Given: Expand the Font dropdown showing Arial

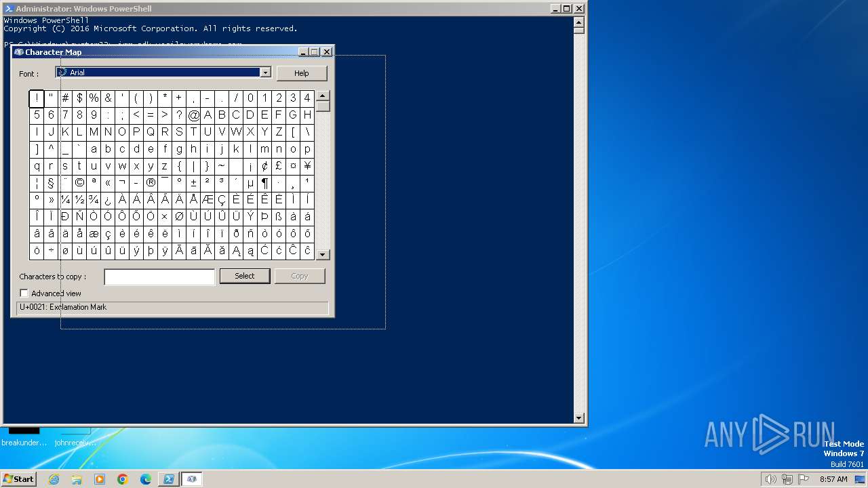Looking at the screenshot, I should (x=266, y=73).
